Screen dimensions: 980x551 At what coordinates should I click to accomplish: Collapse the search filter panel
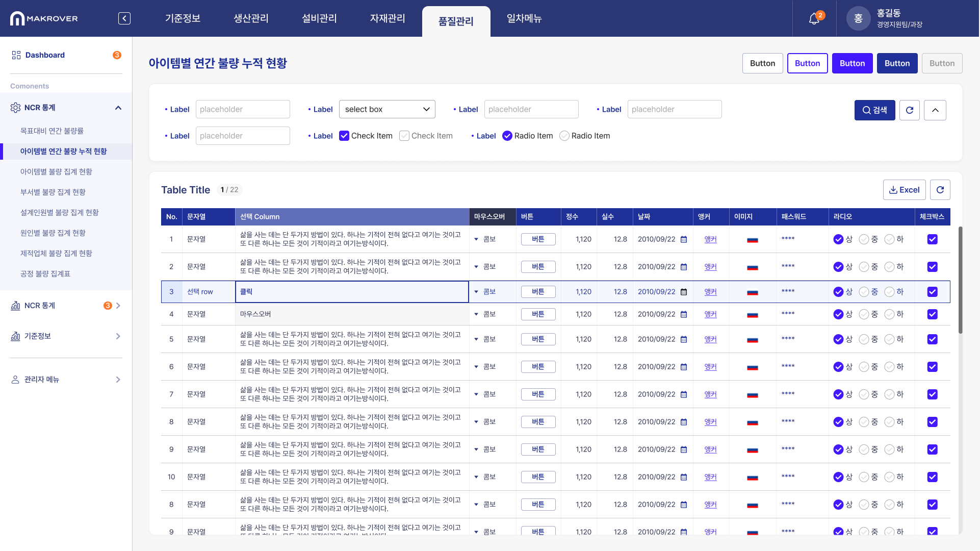935,110
